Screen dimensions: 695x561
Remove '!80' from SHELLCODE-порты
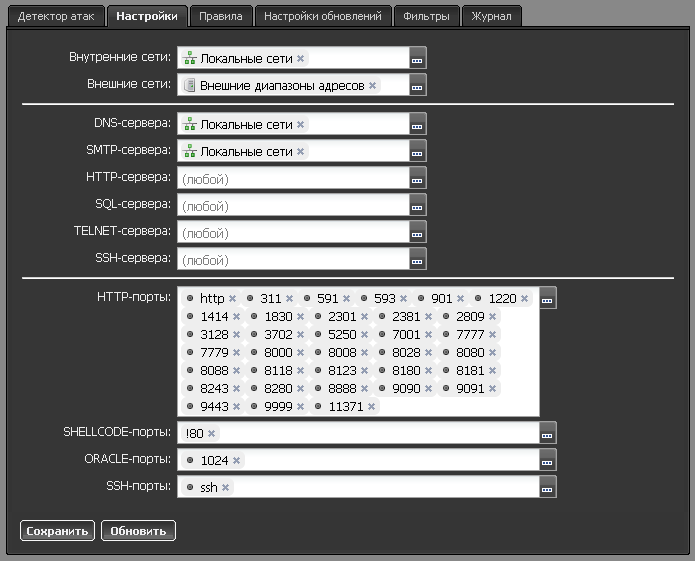point(212,434)
